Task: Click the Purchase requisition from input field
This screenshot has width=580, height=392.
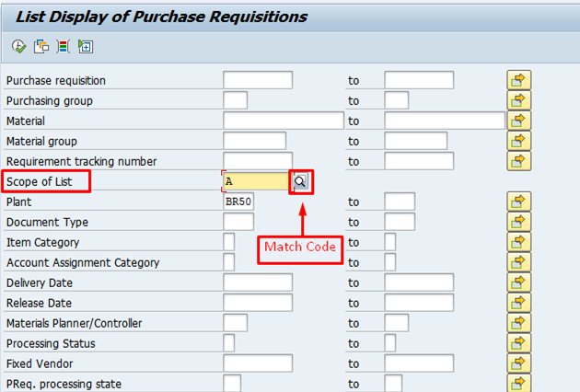Action: (258, 80)
